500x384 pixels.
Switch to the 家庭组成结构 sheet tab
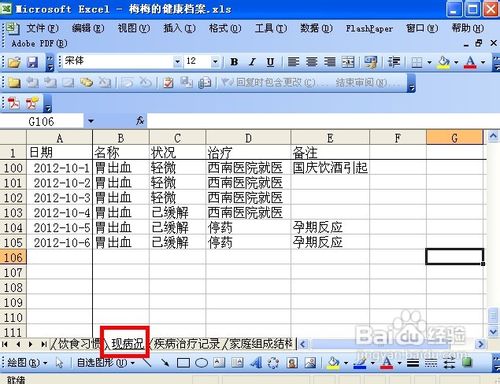[x=261, y=344]
